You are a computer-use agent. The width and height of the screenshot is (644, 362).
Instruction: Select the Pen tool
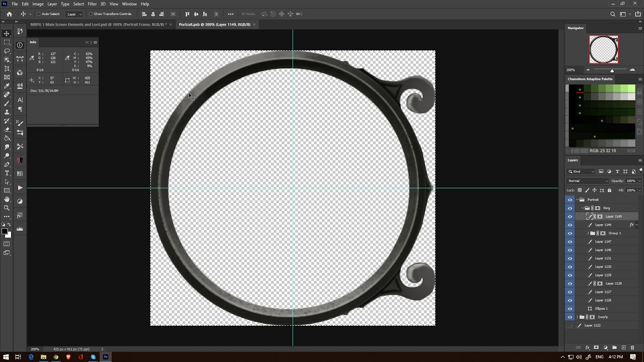click(x=7, y=164)
